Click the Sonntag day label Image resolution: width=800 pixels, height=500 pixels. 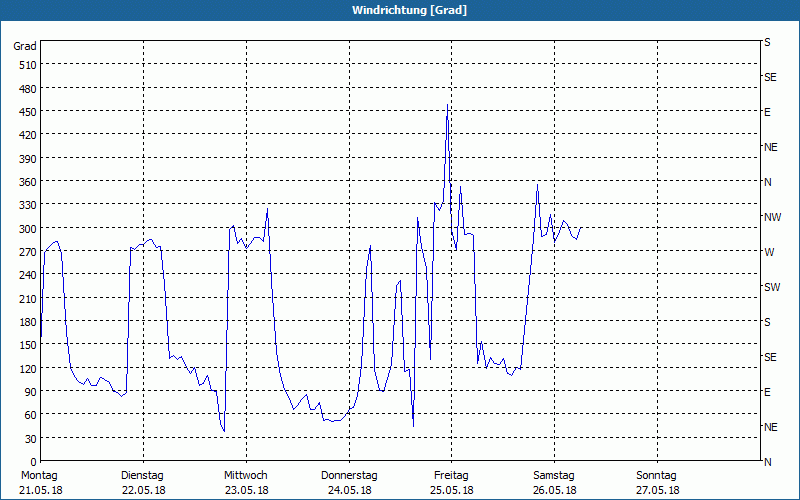pos(657,476)
